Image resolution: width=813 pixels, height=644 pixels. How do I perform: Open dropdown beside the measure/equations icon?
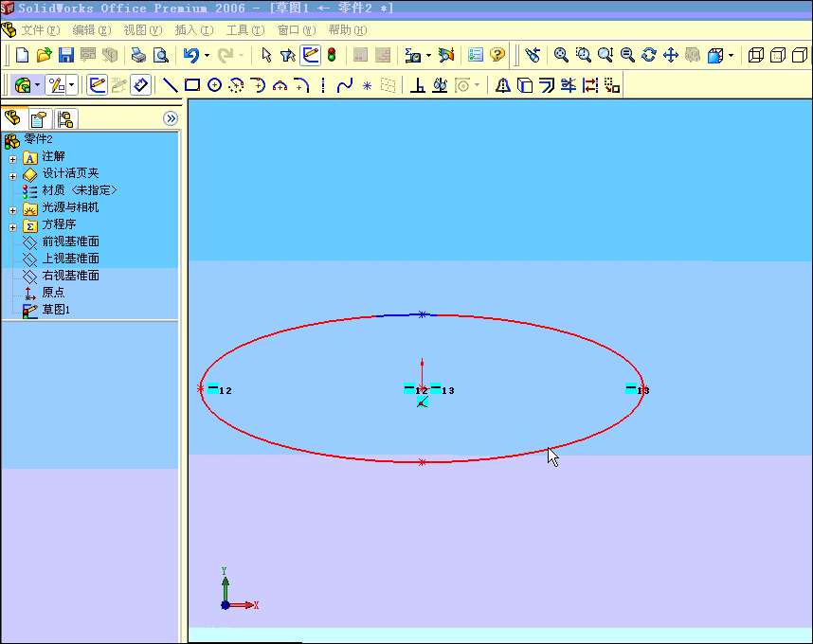428,55
